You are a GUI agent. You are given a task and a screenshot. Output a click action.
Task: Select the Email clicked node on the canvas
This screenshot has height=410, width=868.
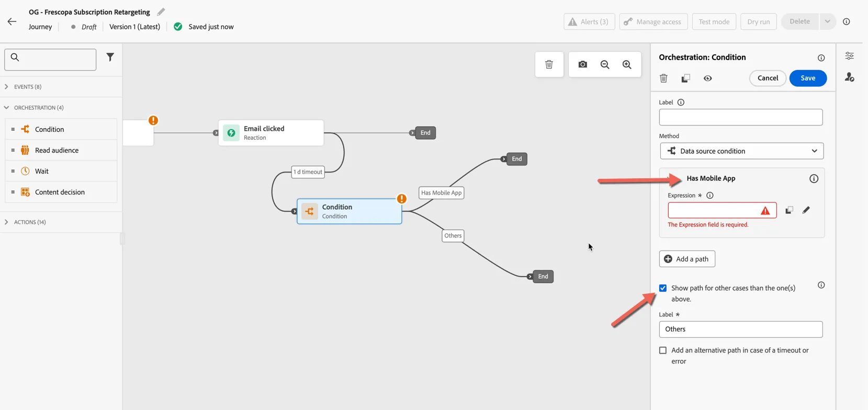pos(271,133)
